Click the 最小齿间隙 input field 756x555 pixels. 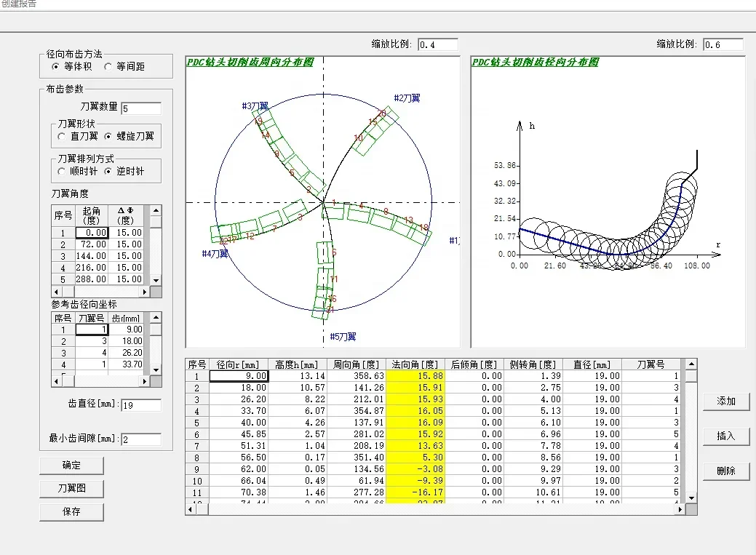[140, 439]
